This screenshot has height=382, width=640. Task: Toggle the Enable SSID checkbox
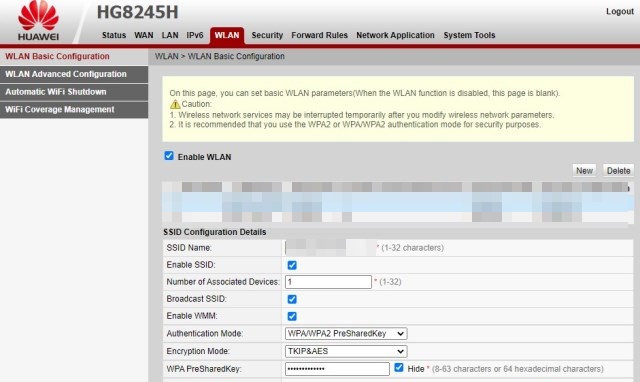tap(292, 265)
